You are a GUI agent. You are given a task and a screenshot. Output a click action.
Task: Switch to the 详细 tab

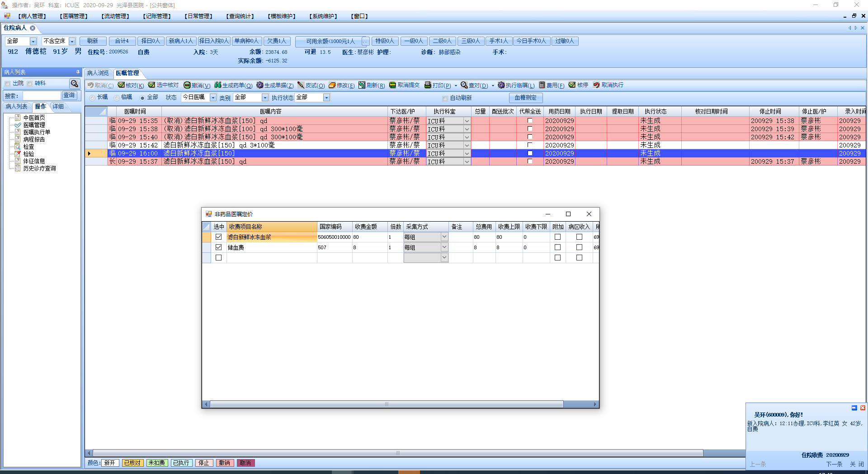point(58,107)
